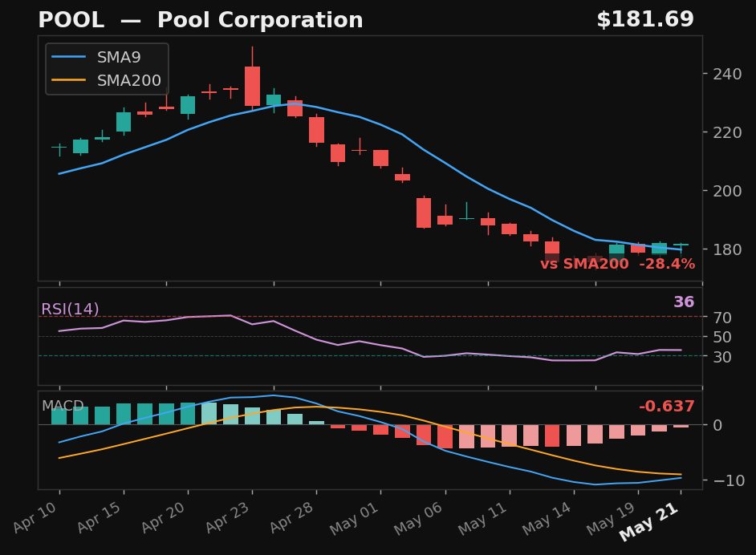This screenshot has height=555, width=756.
Task: Click the RSI 30 level label
Action: click(x=722, y=357)
